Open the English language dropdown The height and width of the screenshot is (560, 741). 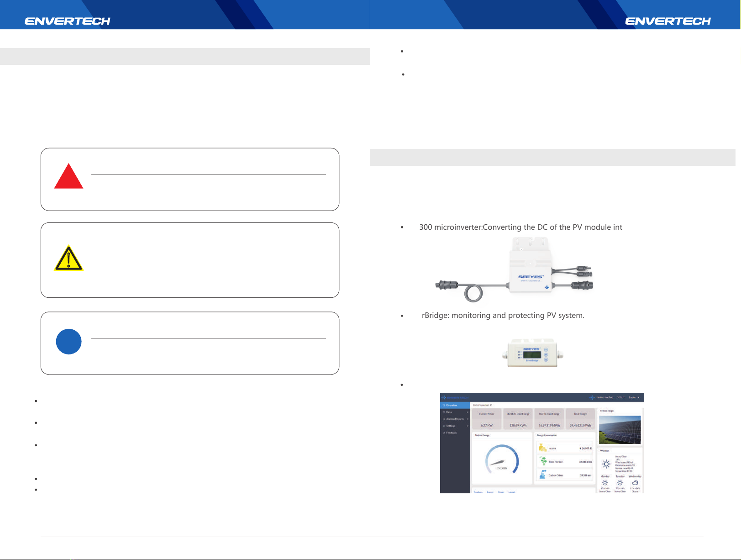click(634, 397)
